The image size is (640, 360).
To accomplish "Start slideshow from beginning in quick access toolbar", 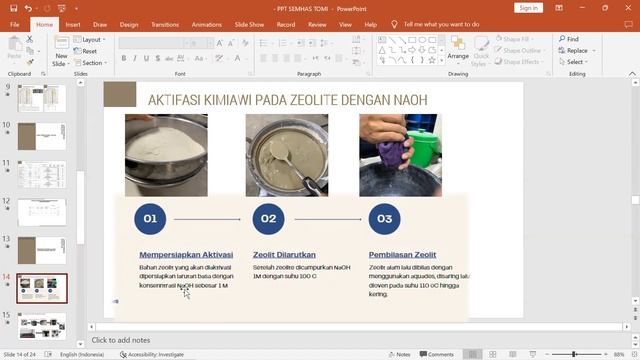I will coord(62,8).
